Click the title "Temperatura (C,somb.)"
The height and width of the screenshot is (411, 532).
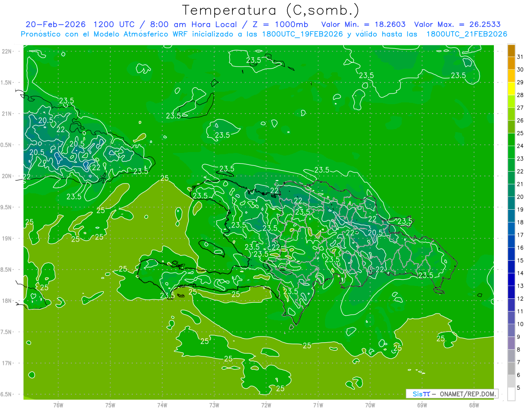271,11
